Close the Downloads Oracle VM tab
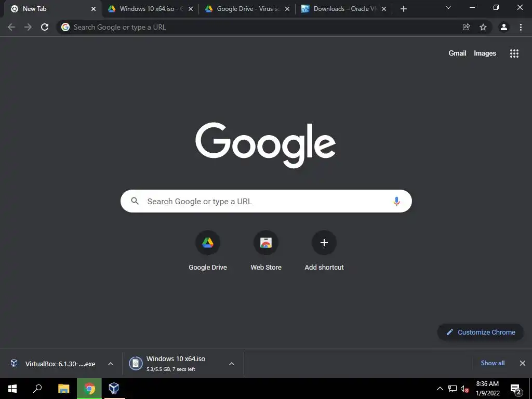The height and width of the screenshot is (399, 532). pyautogui.click(x=384, y=9)
